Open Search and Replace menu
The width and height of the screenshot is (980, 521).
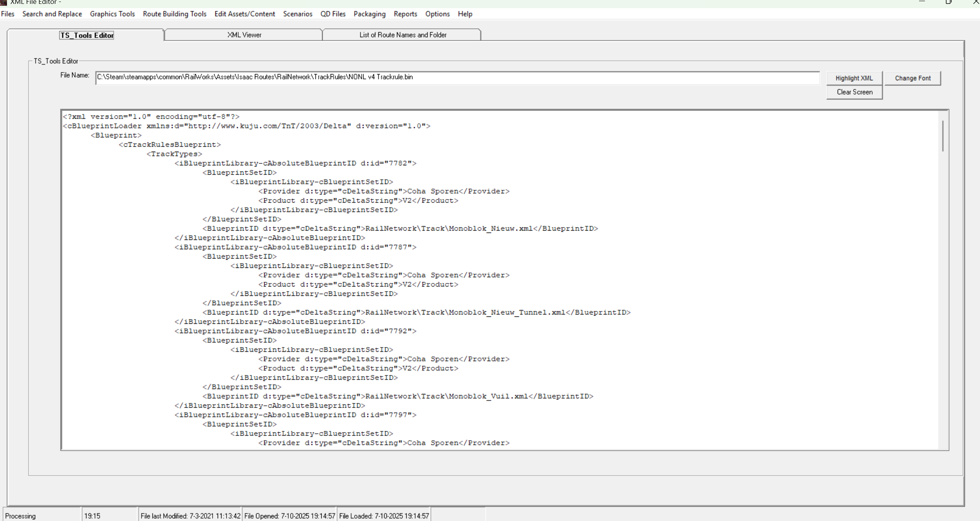(x=52, y=14)
